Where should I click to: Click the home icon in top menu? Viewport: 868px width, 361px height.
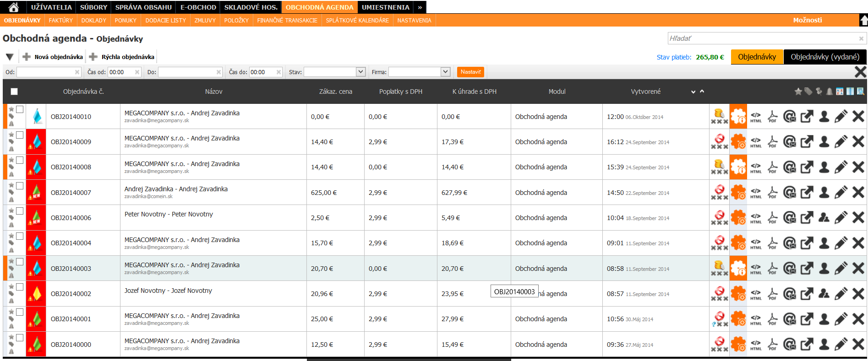pyautogui.click(x=14, y=7)
